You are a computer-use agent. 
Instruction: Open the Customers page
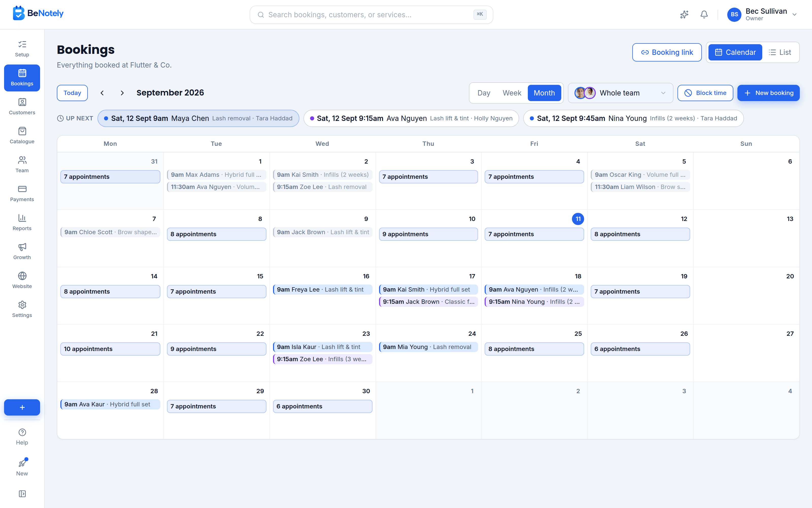pos(22,107)
